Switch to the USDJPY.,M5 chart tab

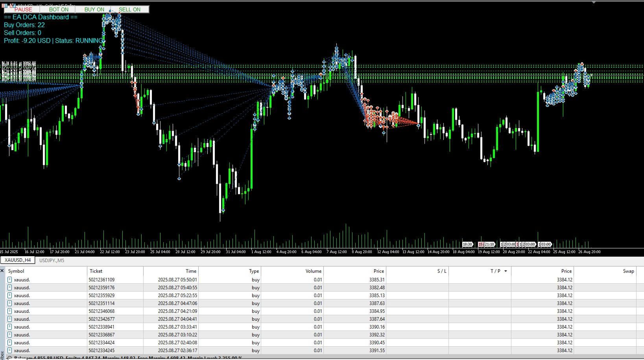(x=52, y=260)
